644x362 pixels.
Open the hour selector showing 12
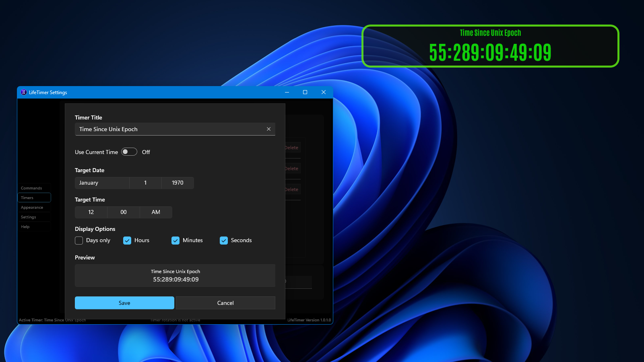tap(91, 212)
